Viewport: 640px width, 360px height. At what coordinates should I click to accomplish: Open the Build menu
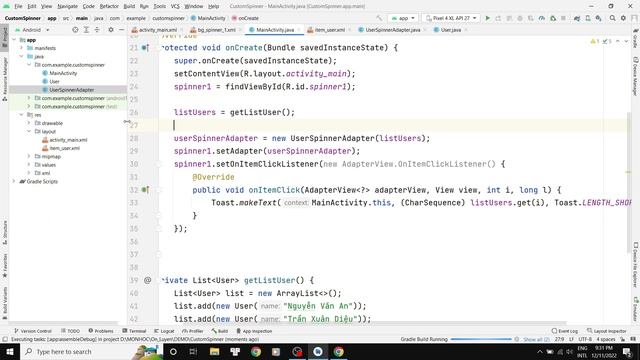pyautogui.click(x=129, y=6)
